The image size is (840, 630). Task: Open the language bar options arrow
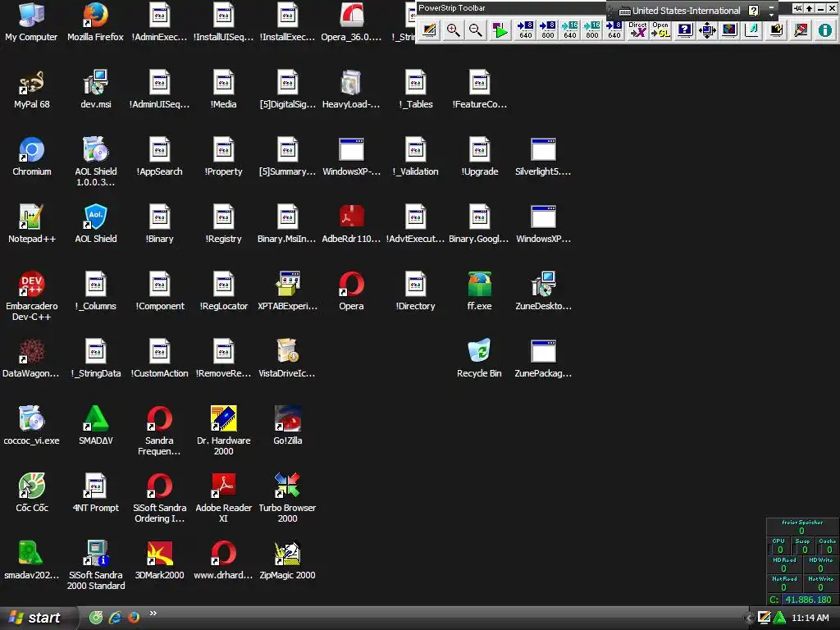pyautogui.click(x=771, y=14)
